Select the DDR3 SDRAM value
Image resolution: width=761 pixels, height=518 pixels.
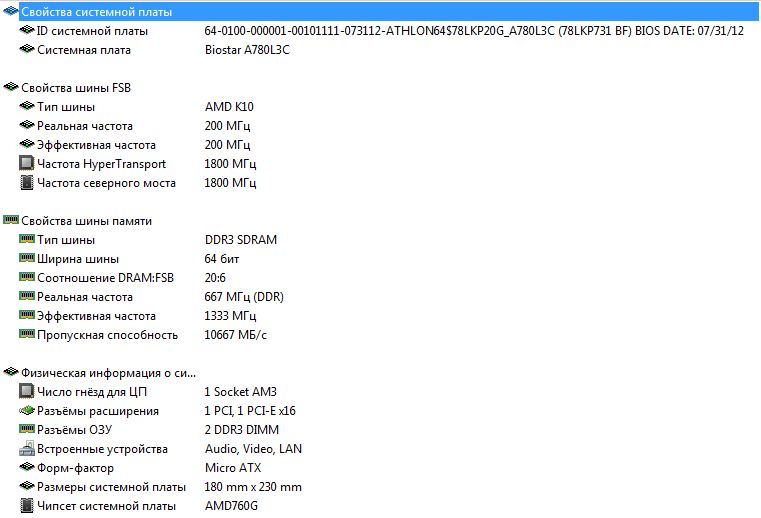(x=241, y=240)
